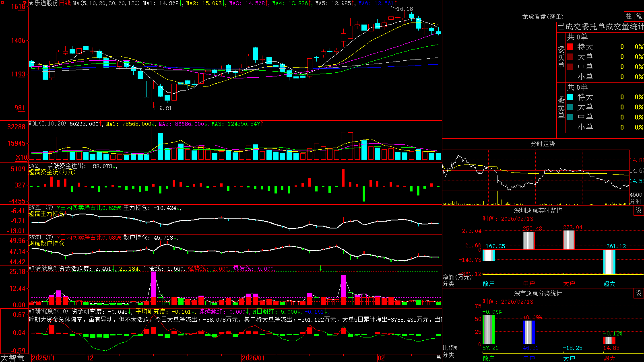
Task: Click the 日线 period label
Action: [65, 3]
